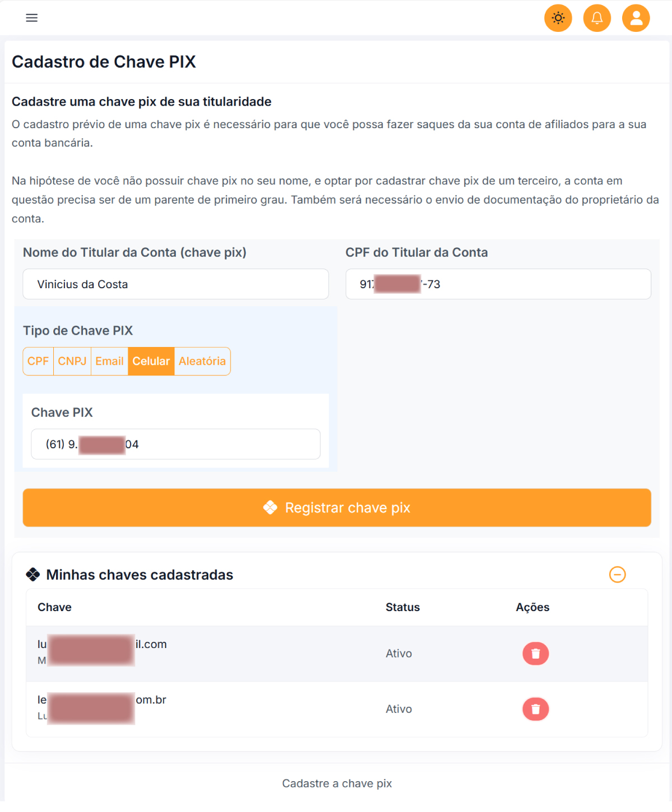Select Email as PIX key type
Viewport: 672px width, 812px height.
(x=109, y=362)
